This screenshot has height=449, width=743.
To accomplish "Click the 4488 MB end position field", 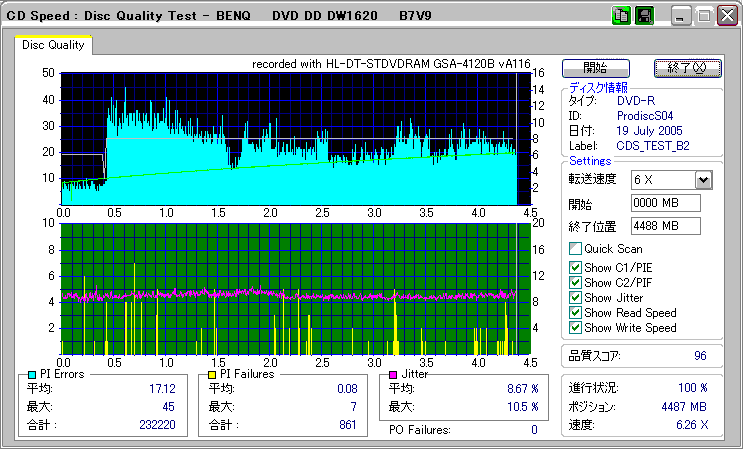I will point(666,226).
